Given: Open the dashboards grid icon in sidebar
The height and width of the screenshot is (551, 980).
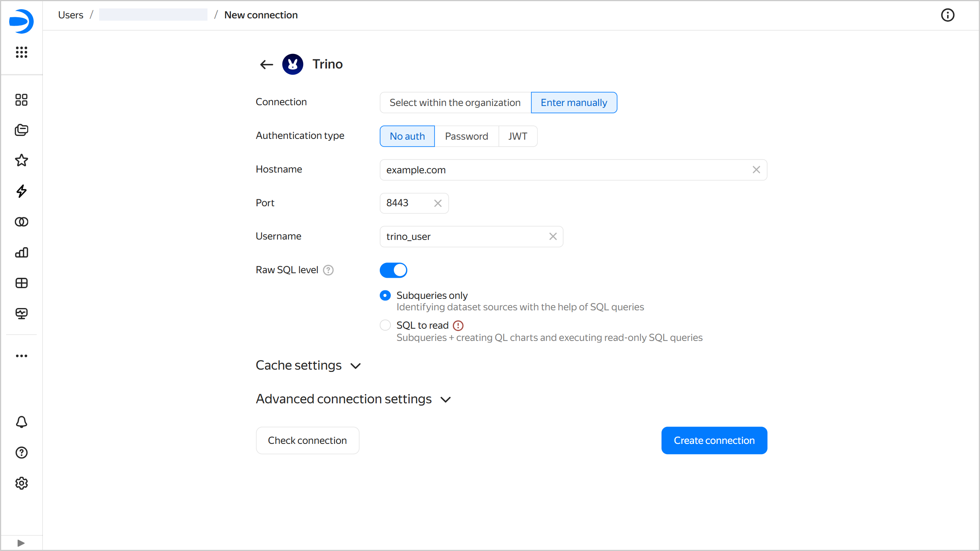Looking at the screenshot, I should click(x=21, y=100).
